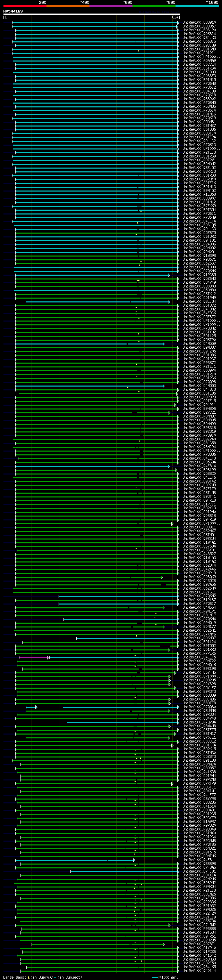
Task: Select hit UniRef100_A5C3A3
Action: 199,72
